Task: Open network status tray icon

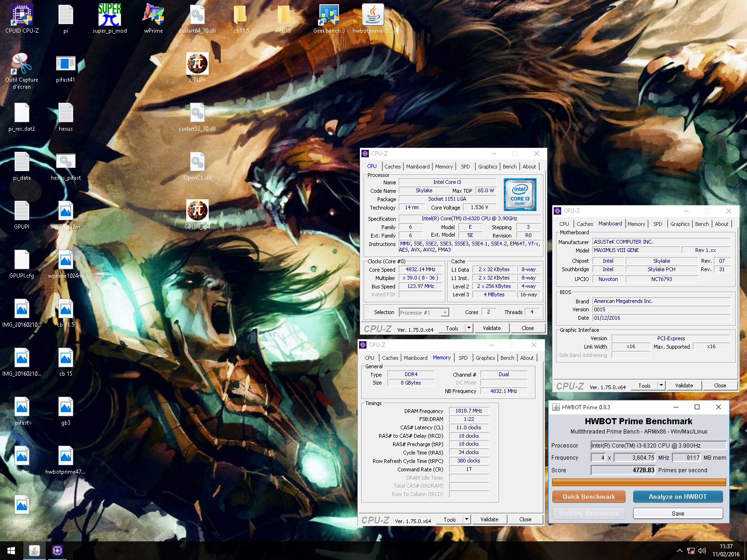Action: click(x=691, y=551)
